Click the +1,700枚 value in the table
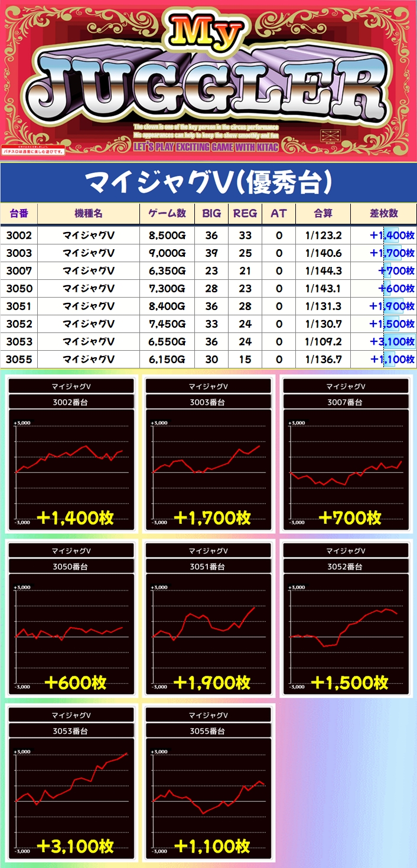Viewport: 417px width, 868px height. coord(392,253)
